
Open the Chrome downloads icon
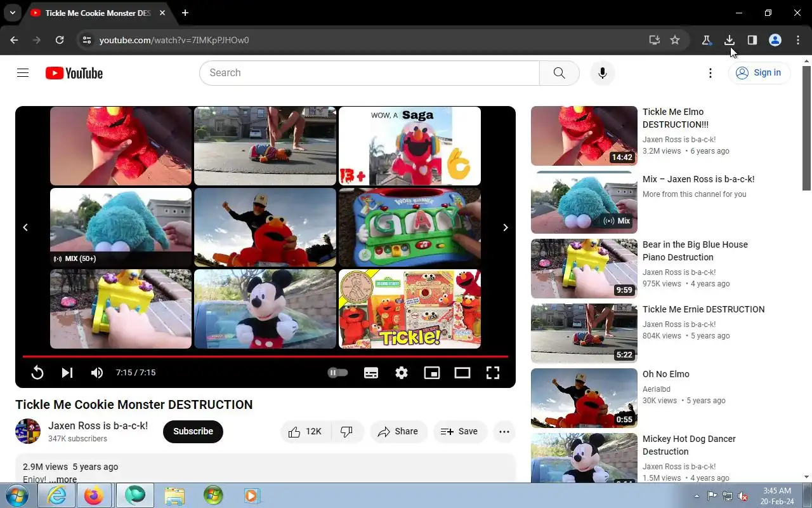[x=730, y=40]
